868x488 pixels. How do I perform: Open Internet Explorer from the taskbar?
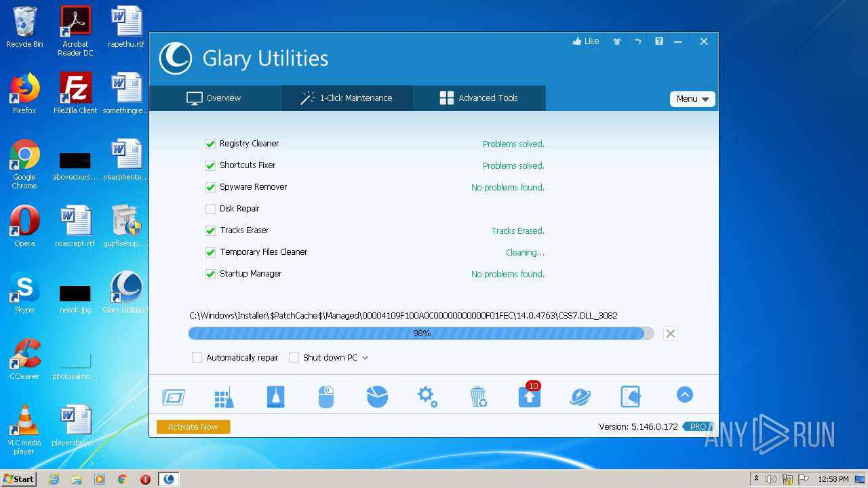54,479
